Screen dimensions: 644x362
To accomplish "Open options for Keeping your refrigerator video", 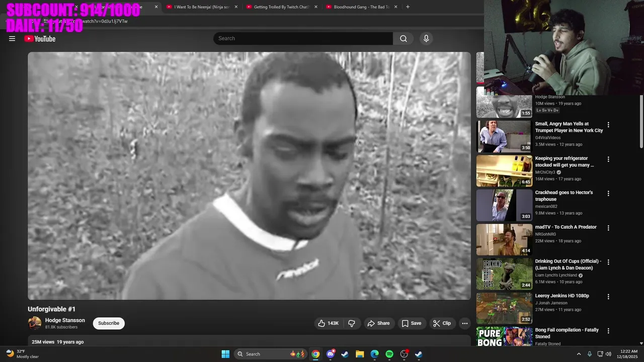I will [x=608, y=159].
